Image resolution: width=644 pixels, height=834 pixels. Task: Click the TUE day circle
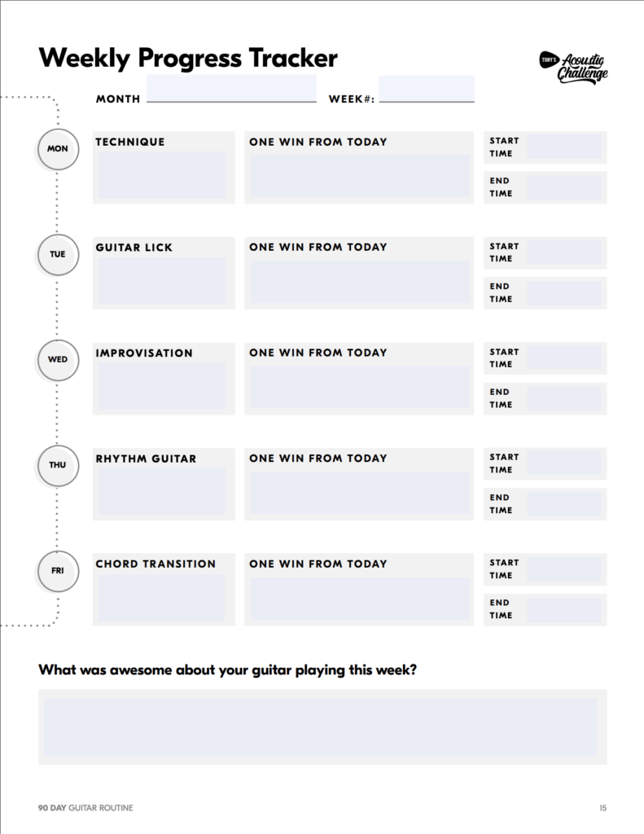[x=58, y=254]
